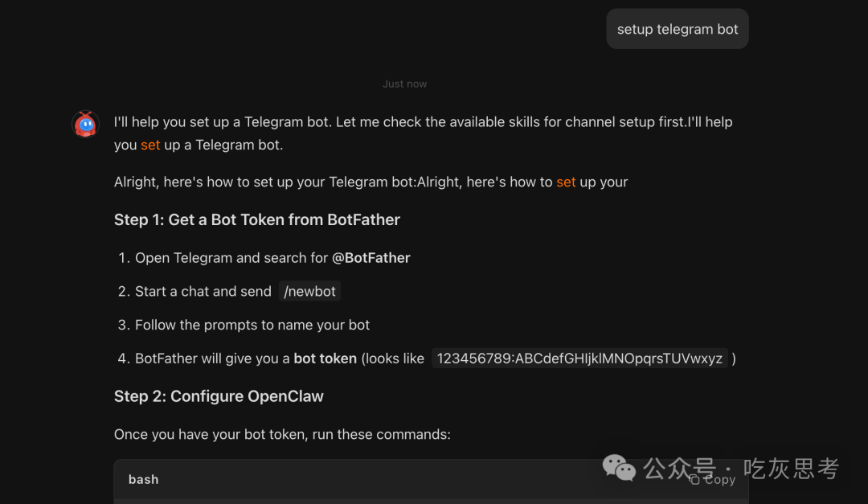Image resolution: width=868 pixels, height=504 pixels.
Task: Click 'Follow the prompts to name your bot'
Action: coord(252,325)
